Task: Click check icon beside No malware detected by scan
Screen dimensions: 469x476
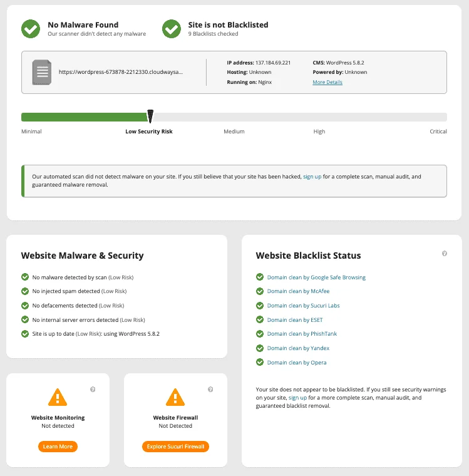Action: click(25, 277)
